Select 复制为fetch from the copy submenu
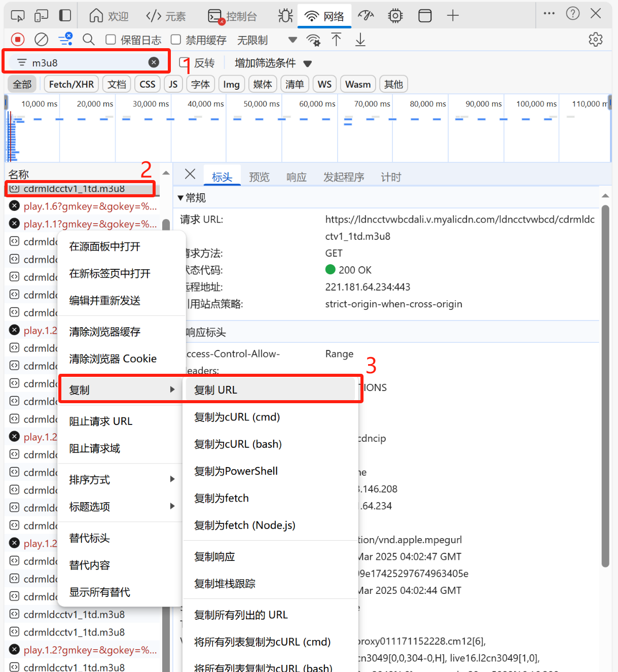Viewport: 618px width, 672px height. click(x=221, y=498)
